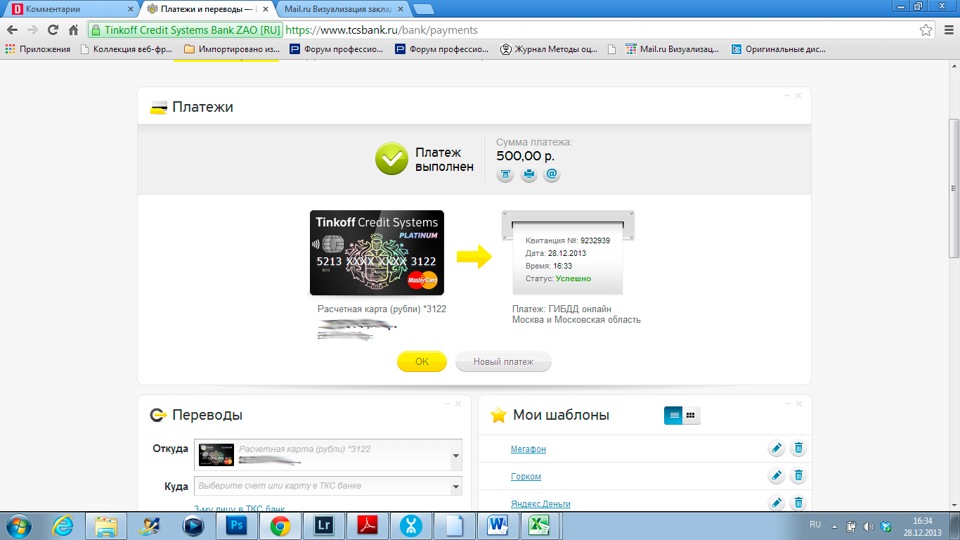The image size is (960, 540).
Task: Open a new browser tab
Action: tap(423, 9)
